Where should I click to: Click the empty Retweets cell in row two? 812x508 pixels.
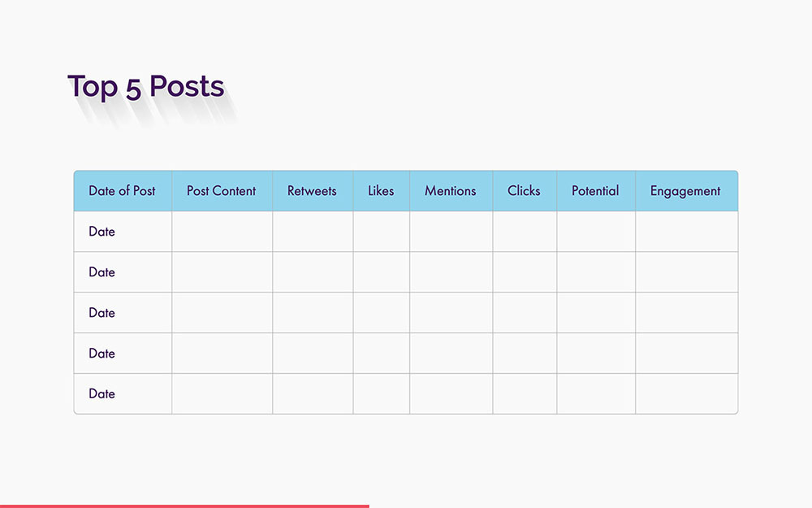[x=312, y=271]
